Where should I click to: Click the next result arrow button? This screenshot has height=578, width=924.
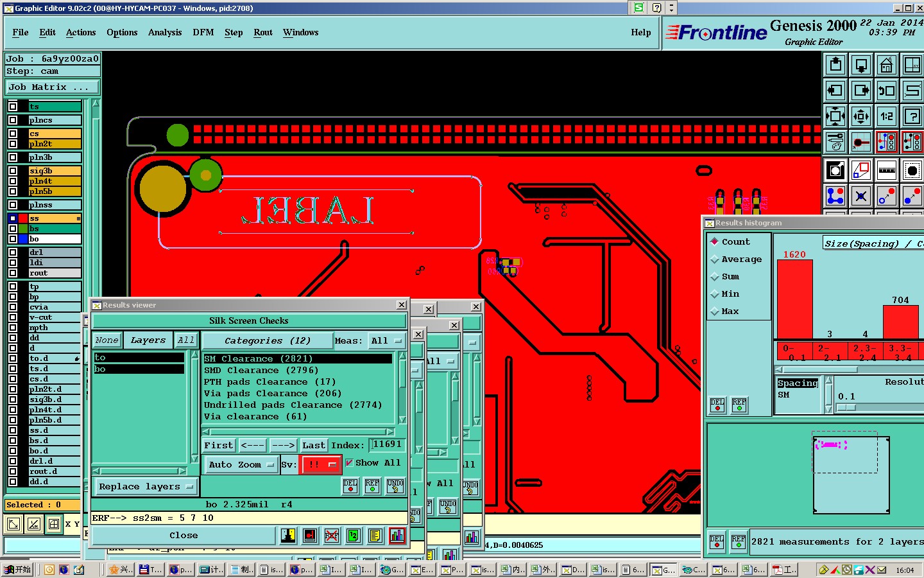pos(283,445)
